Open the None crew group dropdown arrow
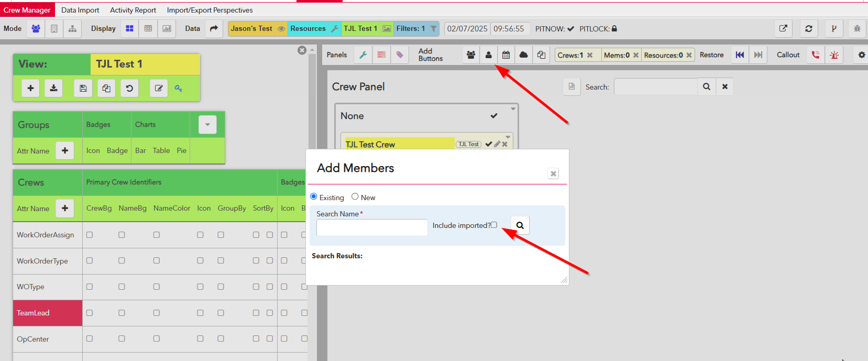868x361 pixels. tap(513, 108)
